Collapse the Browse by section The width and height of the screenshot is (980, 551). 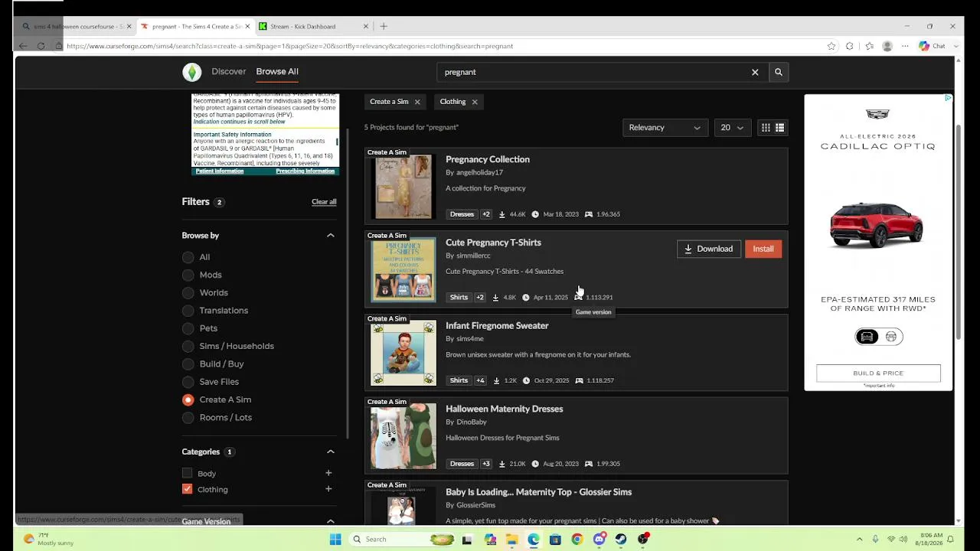[331, 236]
